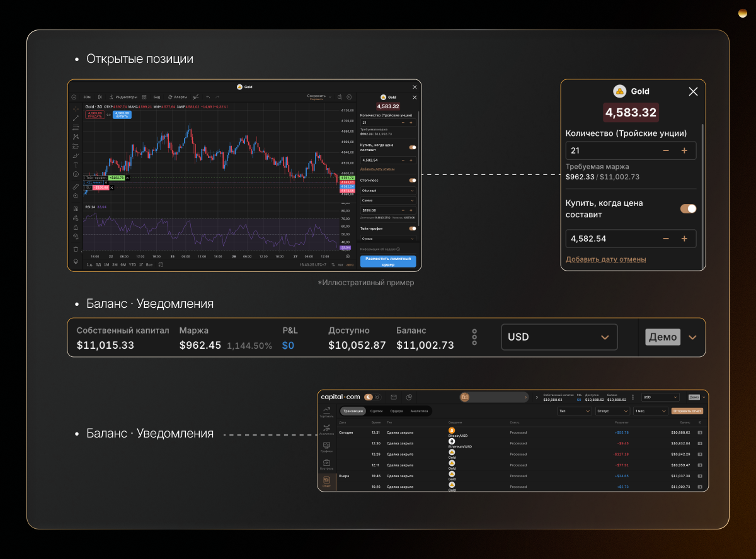Open the layout templates grid icon in chart toolbar
Screen dimensions: 756x559
pos(144,97)
